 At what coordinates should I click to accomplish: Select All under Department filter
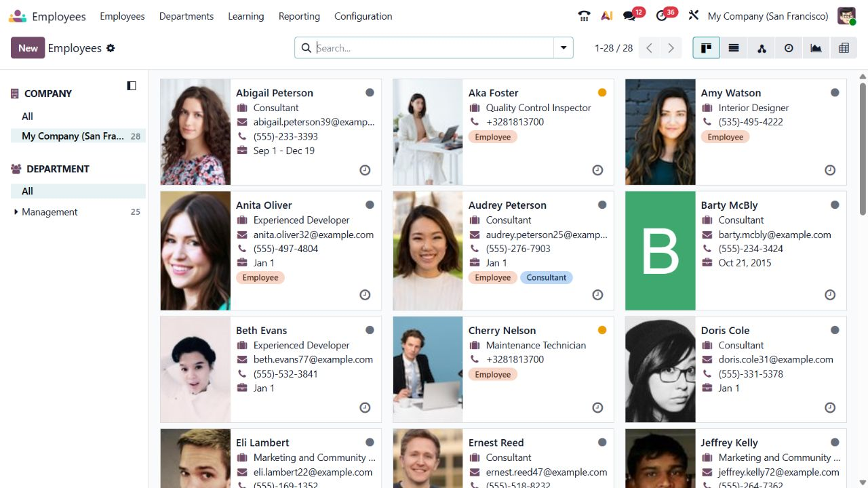78,191
